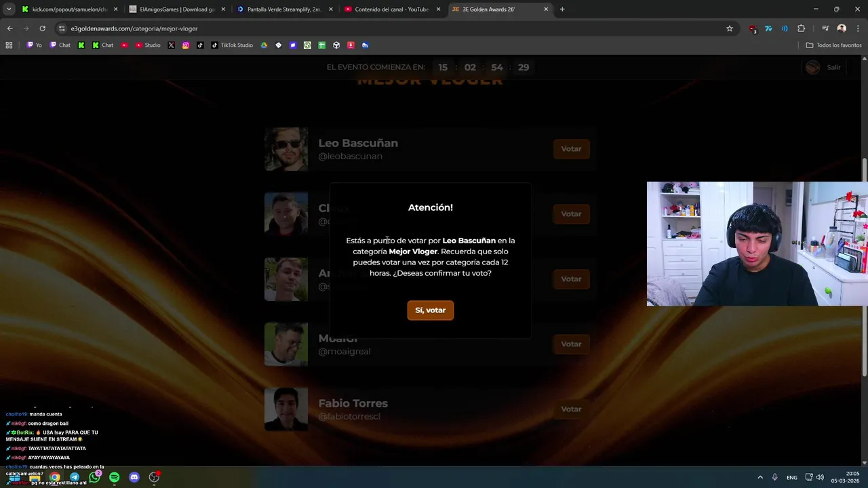Screen dimensions: 868x488
Task: Go back to the previous page
Action: click(9, 28)
